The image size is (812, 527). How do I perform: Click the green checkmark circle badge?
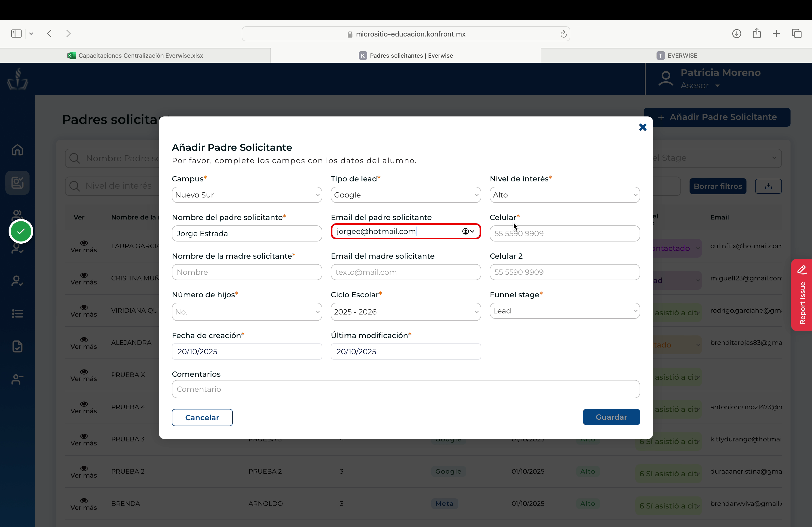pyautogui.click(x=21, y=232)
